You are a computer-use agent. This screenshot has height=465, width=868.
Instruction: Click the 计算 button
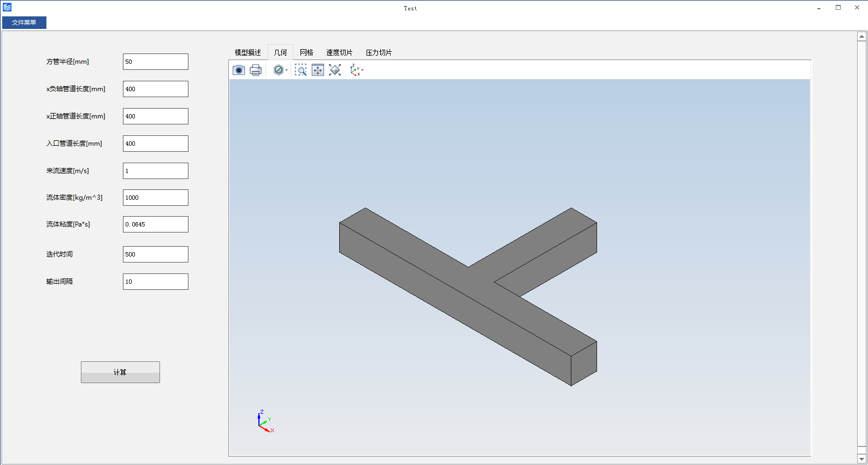click(120, 372)
